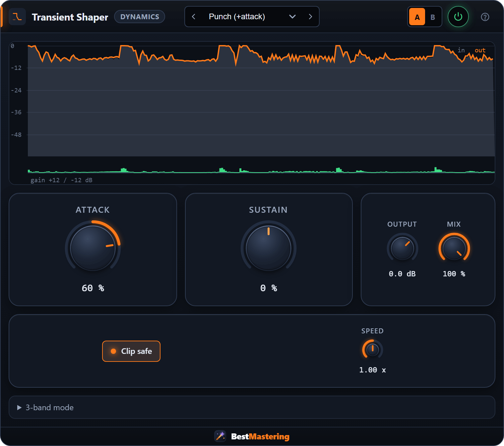
Task: Click the -12 dB scale label
Action: (x=16, y=68)
